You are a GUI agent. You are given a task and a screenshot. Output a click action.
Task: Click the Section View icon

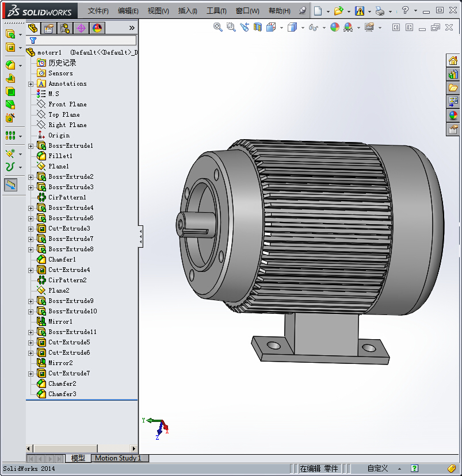[258, 27]
